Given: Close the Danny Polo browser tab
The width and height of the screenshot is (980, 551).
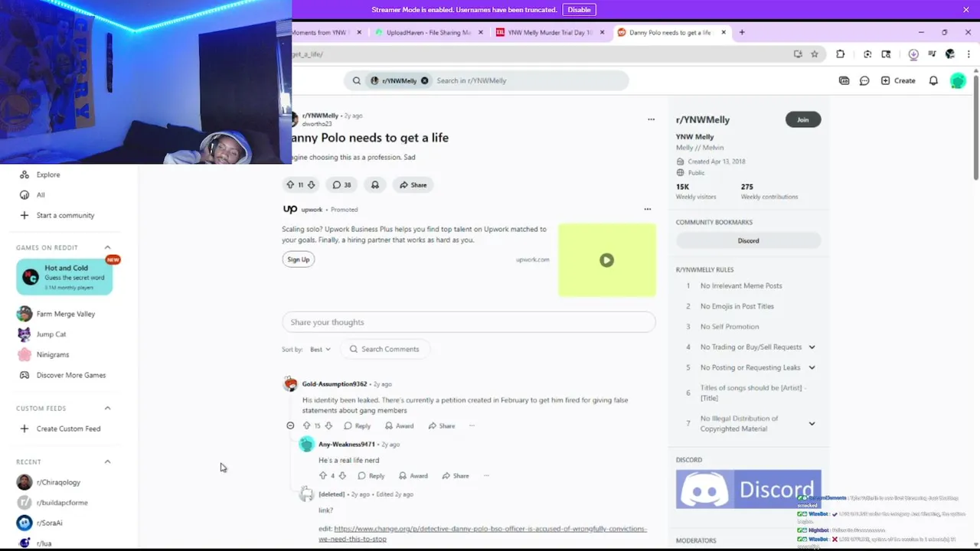Looking at the screenshot, I should pos(724,32).
